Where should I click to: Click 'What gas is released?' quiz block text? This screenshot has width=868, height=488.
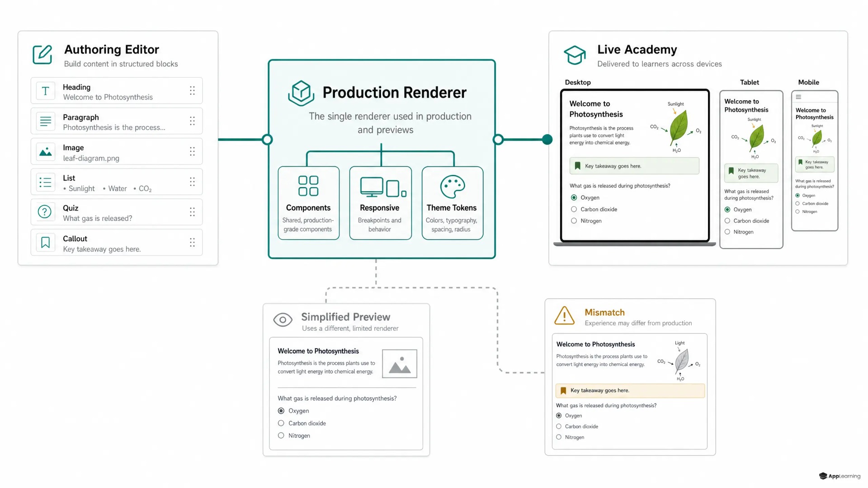click(x=98, y=218)
